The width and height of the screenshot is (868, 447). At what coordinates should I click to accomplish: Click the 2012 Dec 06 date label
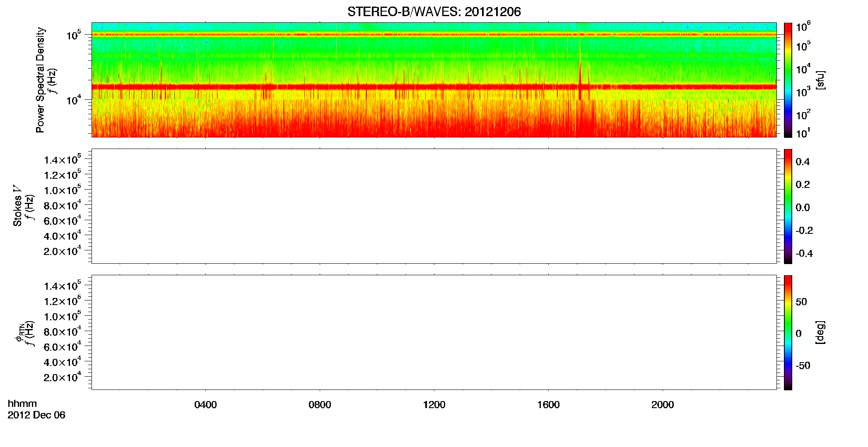(x=36, y=415)
